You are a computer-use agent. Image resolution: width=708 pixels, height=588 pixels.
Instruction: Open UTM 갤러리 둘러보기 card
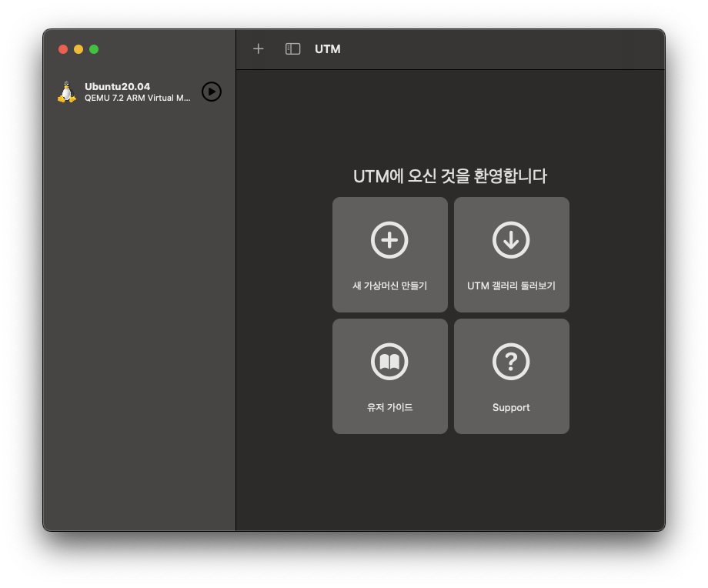(512, 255)
